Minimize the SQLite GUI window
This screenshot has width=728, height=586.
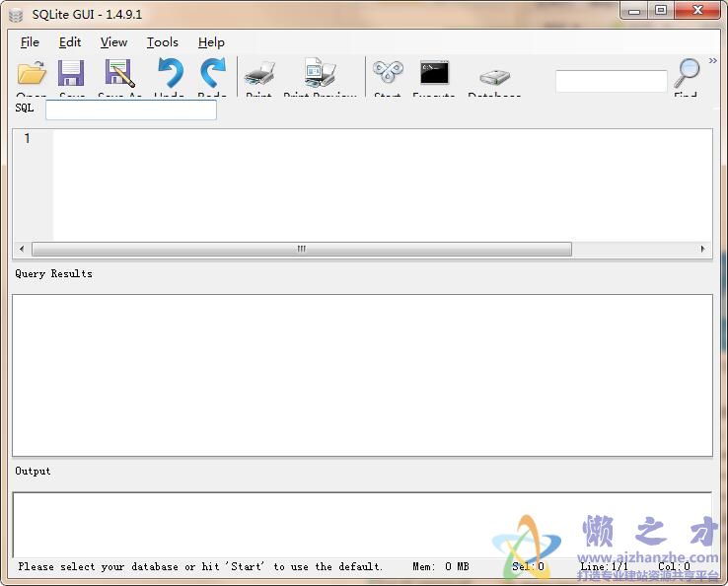click(634, 10)
